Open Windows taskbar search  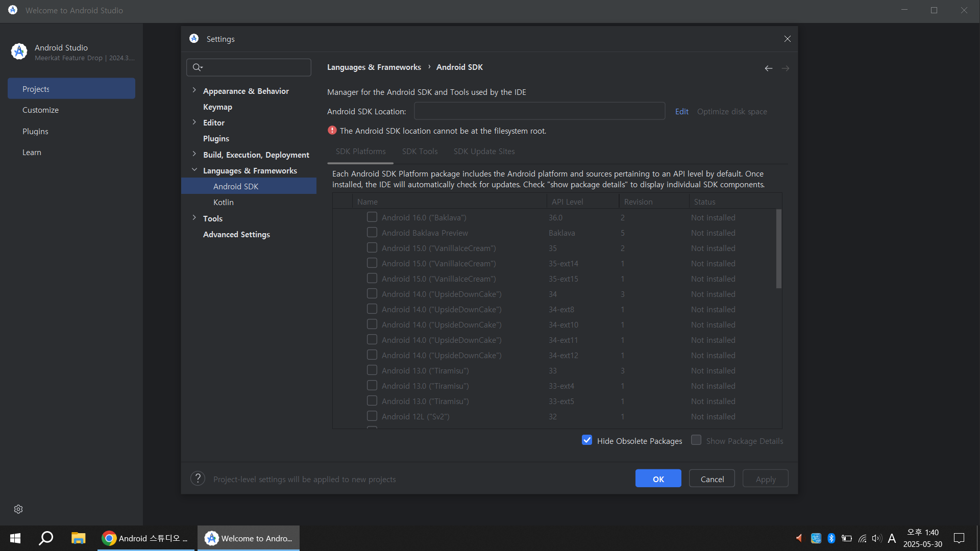pyautogui.click(x=46, y=538)
